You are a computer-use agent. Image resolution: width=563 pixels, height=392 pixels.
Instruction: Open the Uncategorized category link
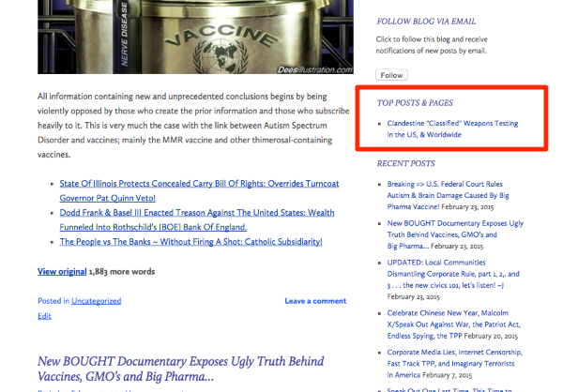click(x=97, y=301)
